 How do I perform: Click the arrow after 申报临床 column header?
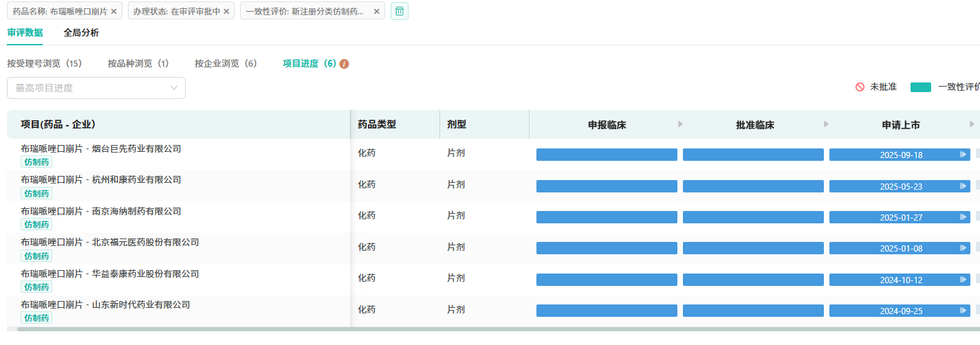pyautogui.click(x=680, y=124)
